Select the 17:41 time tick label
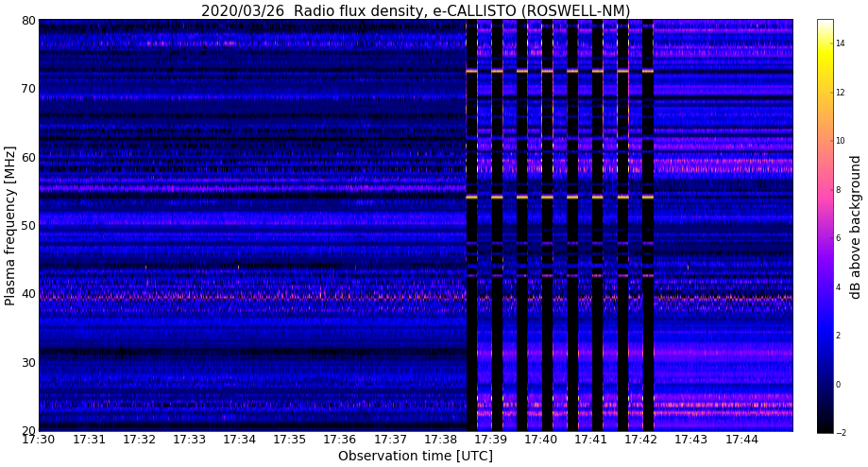The height and width of the screenshot is (467, 868). point(591,440)
